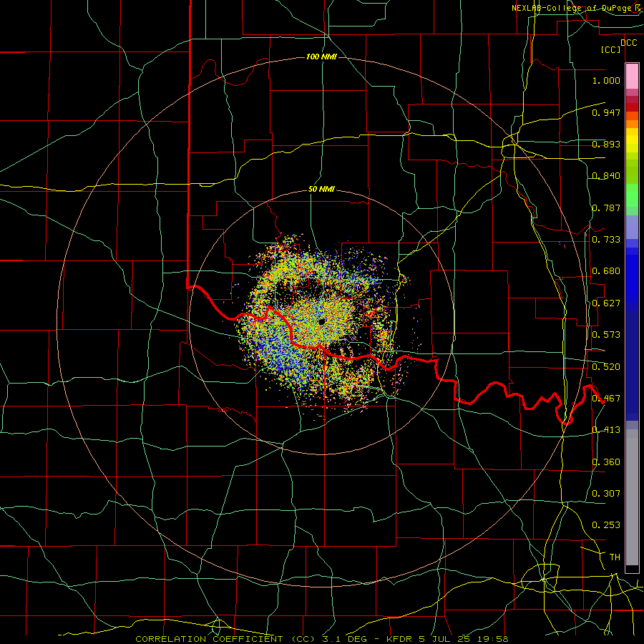Click the "TH" threshold label
Viewport: 644px width, 644px height.
pyautogui.click(x=615, y=557)
